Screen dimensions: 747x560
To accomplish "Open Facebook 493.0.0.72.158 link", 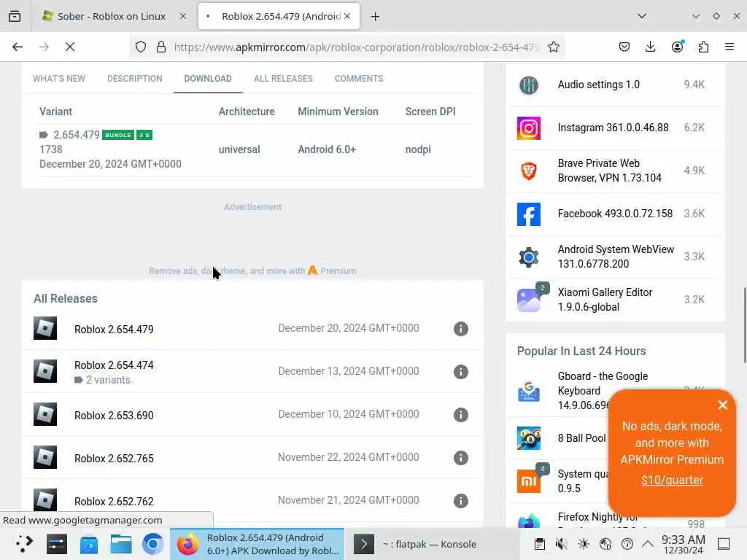I will point(615,214).
